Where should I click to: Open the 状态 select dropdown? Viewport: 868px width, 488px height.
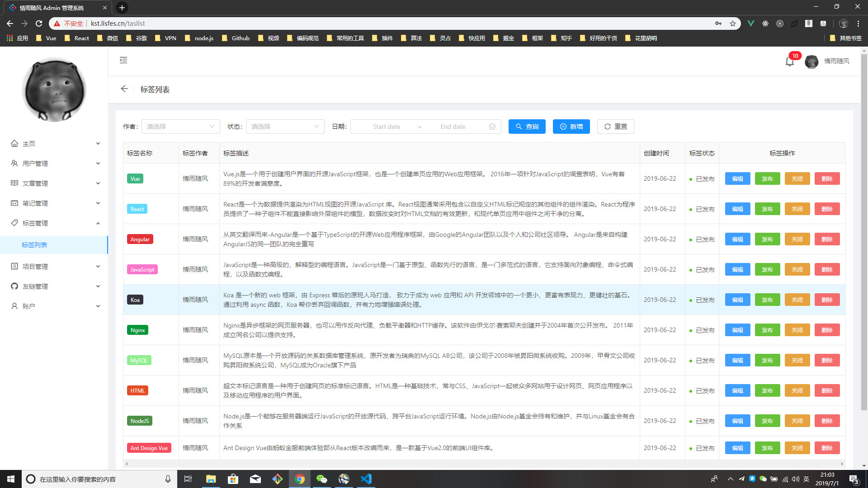(285, 127)
